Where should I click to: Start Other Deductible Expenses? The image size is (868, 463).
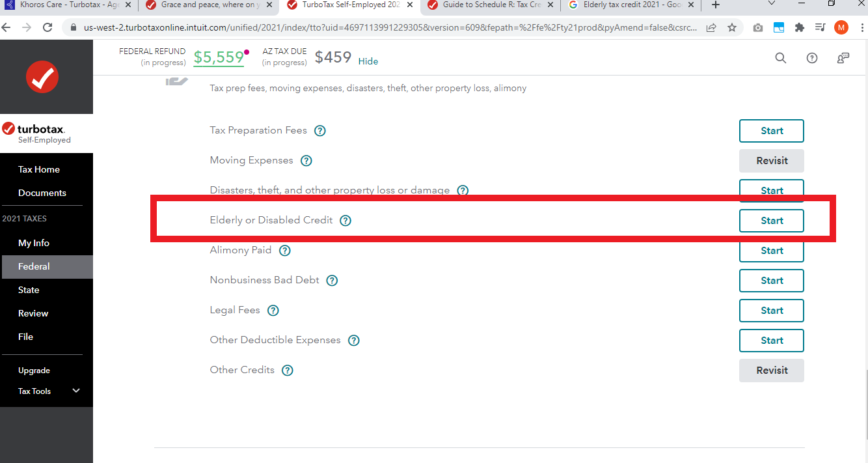[x=772, y=341]
